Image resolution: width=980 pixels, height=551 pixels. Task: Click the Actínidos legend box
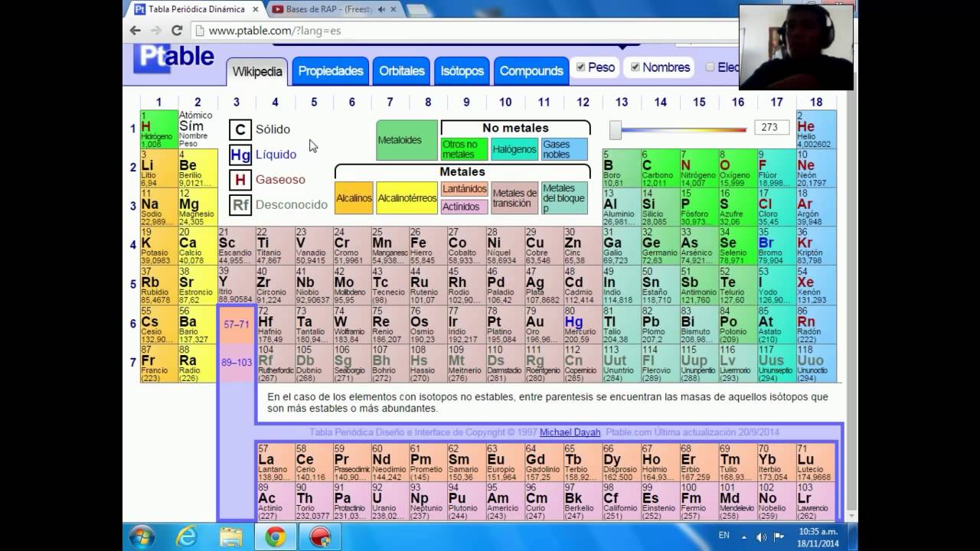464,207
